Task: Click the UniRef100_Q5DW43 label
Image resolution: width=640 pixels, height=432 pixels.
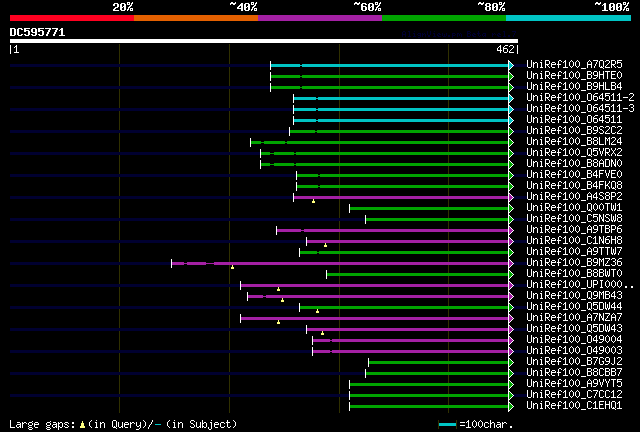Action: point(574,329)
